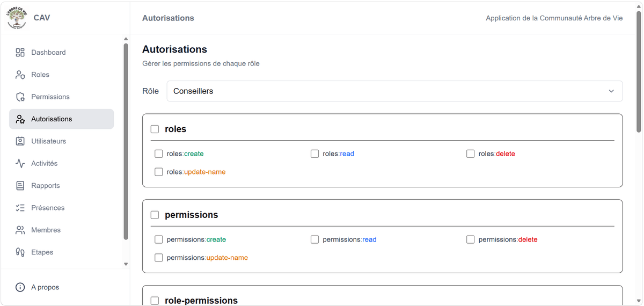Check the roles:delete permission
Screen dimensions: 644x306
[470, 154]
